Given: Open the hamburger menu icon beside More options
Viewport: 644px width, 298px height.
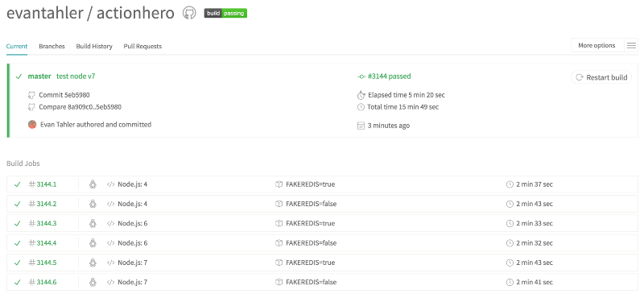Looking at the screenshot, I should (631, 45).
